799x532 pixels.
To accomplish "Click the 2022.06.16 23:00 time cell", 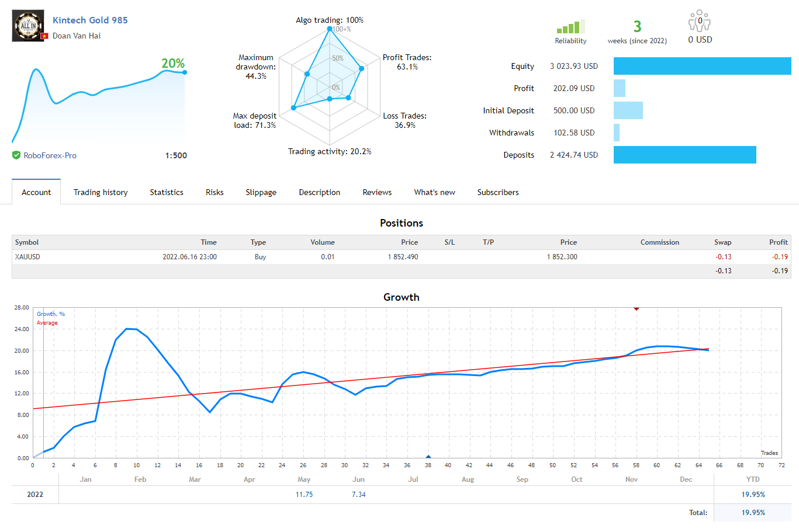I will (x=189, y=257).
